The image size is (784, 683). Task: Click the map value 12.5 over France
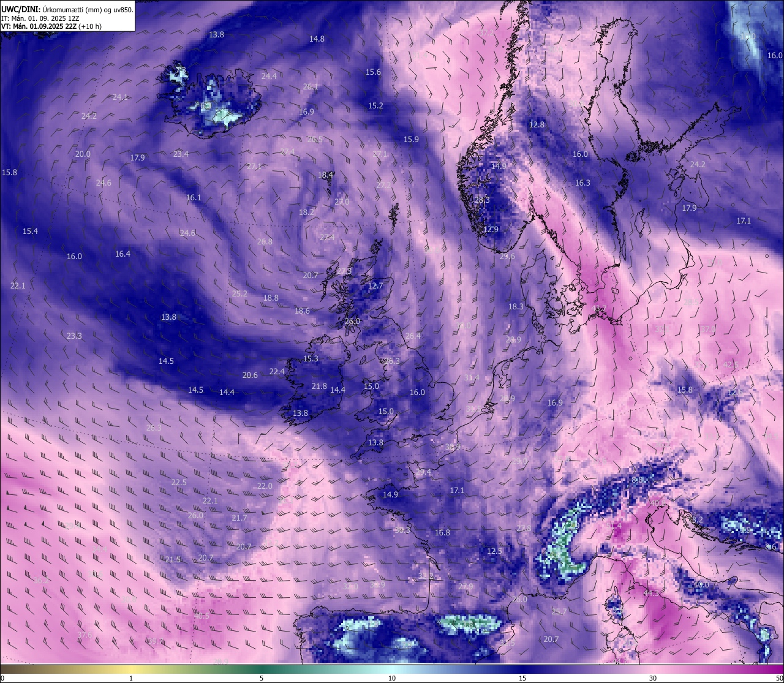pyautogui.click(x=494, y=551)
